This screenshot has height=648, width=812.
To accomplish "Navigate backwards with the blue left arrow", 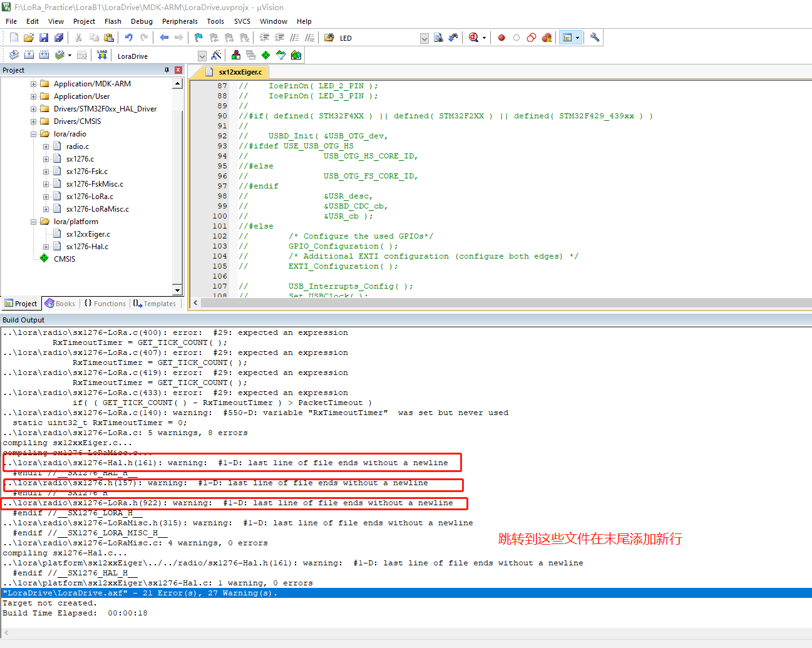I will (x=164, y=38).
